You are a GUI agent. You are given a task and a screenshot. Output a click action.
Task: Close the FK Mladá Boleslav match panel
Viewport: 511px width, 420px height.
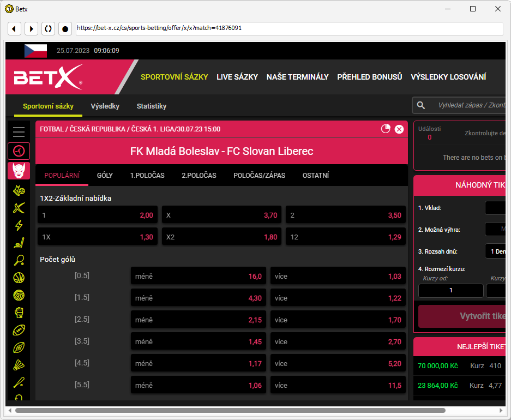(399, 129)
